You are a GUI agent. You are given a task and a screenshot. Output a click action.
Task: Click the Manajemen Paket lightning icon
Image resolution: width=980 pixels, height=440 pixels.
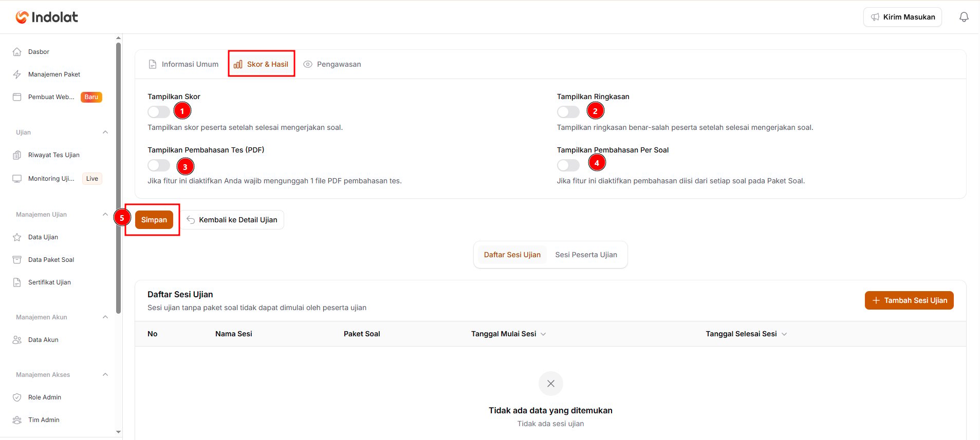[x=17, y=74]
